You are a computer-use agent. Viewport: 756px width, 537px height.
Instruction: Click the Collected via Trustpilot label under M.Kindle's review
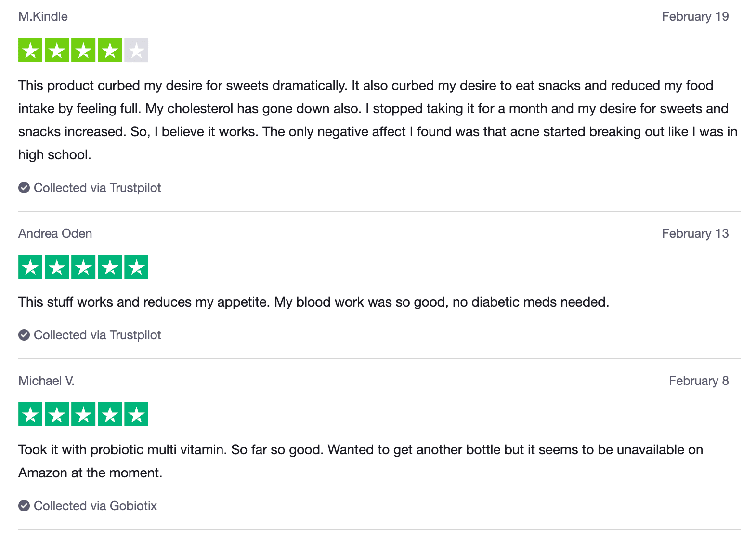coord(97,188)
